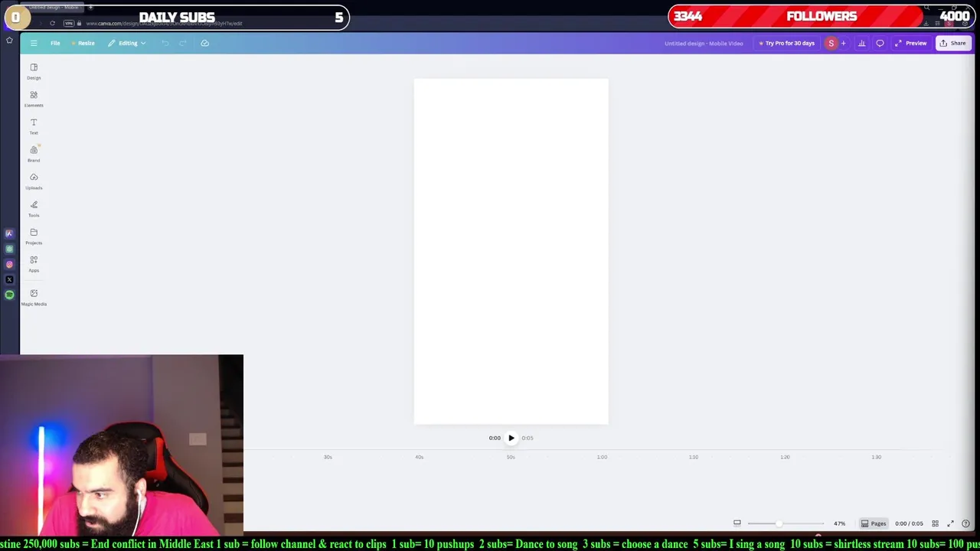The width and height of the screenshot is (980, 551).
Task: Open the Brand panel
Action: [34, 154]
